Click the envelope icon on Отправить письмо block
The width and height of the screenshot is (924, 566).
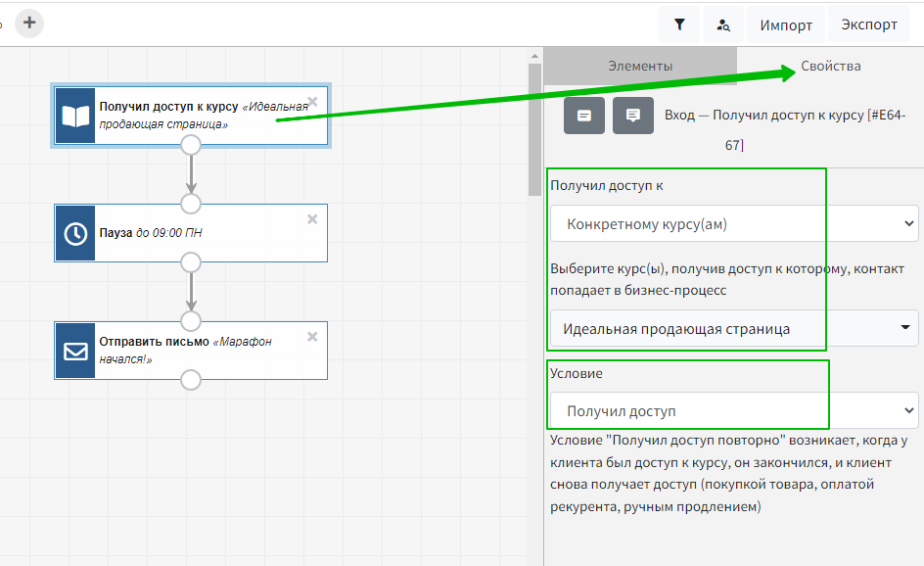pyautogui.click(x=75, y=351)
